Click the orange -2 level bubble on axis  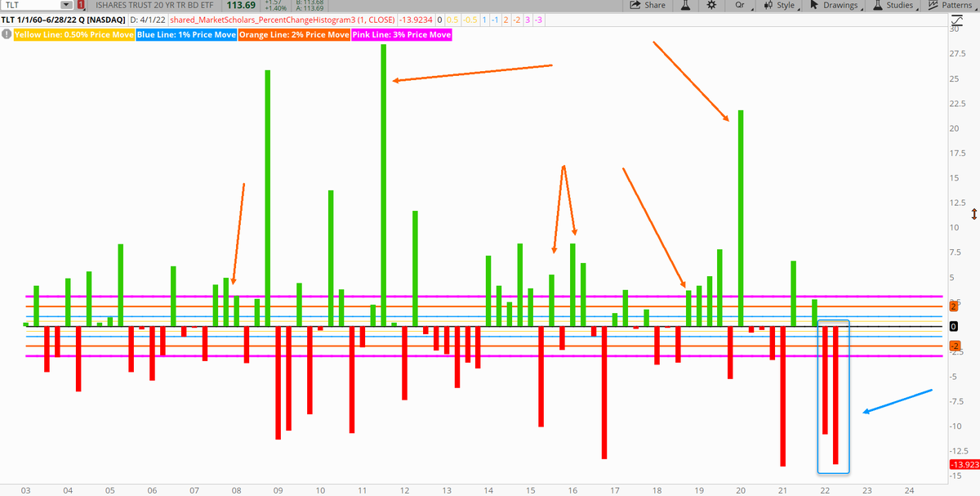point(954,346)
